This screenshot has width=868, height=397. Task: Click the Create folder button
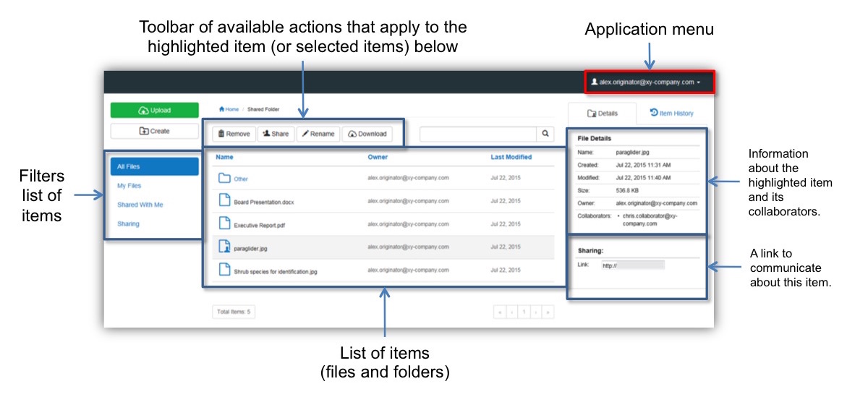coord(154,131)
